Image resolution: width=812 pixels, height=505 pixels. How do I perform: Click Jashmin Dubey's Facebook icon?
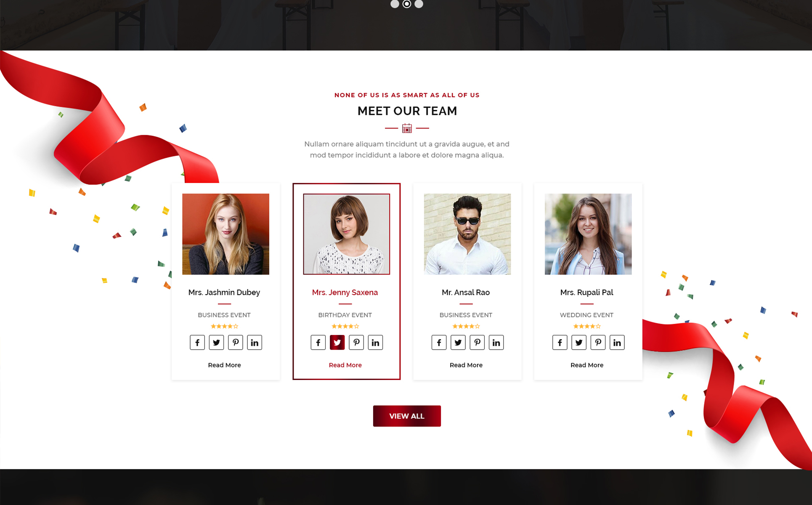(x=197, y=343)
